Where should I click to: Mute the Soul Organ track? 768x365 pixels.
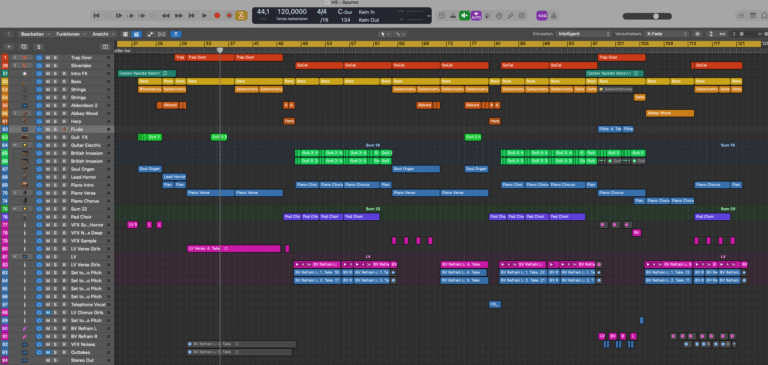tap(48, 169)
